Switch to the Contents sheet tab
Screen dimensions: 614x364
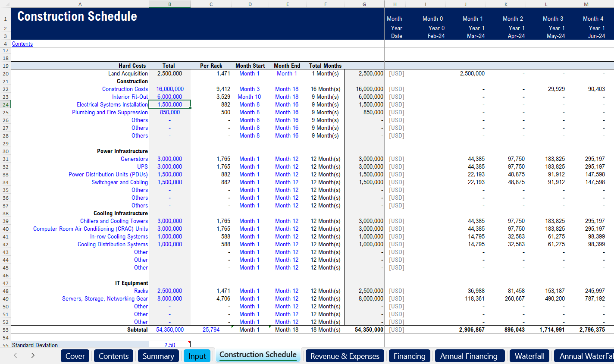113,356
